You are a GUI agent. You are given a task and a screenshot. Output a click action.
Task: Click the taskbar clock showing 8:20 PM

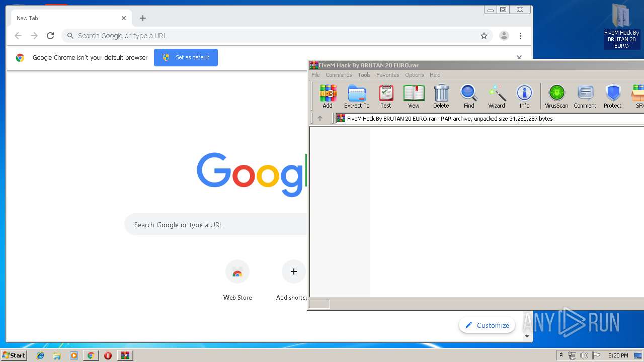point(618,355)
